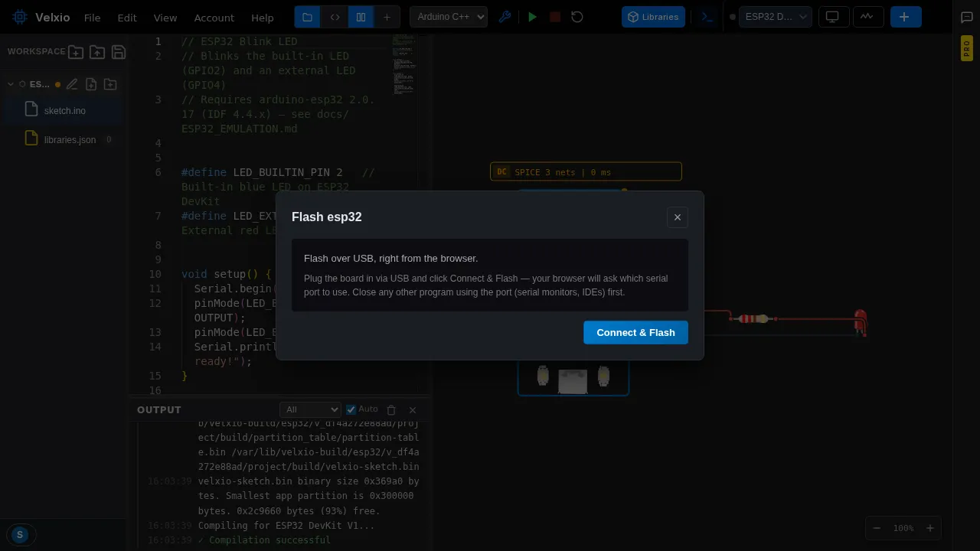The image size is (980, 551).
Task: Add new folder to project icon
Action: pos(110,84)
